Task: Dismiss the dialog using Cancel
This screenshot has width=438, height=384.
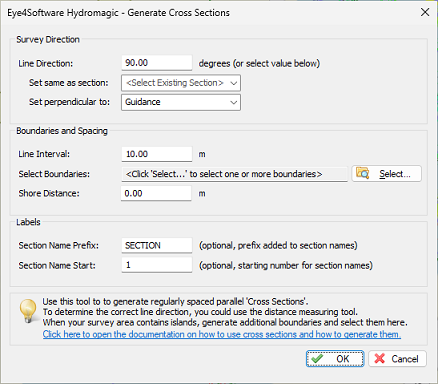Action: click(x=397, y=359)
